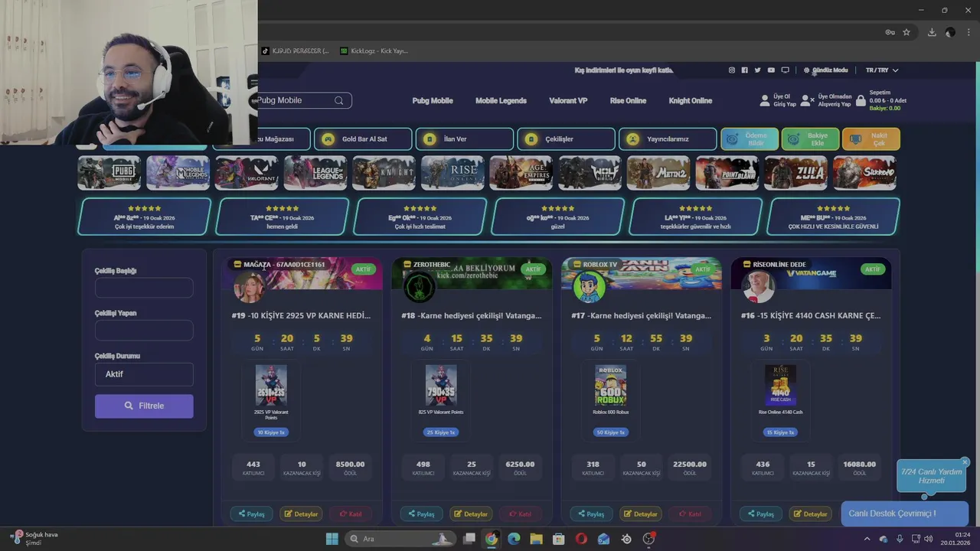Click the Bakiye Ekle button

(810, 139)
